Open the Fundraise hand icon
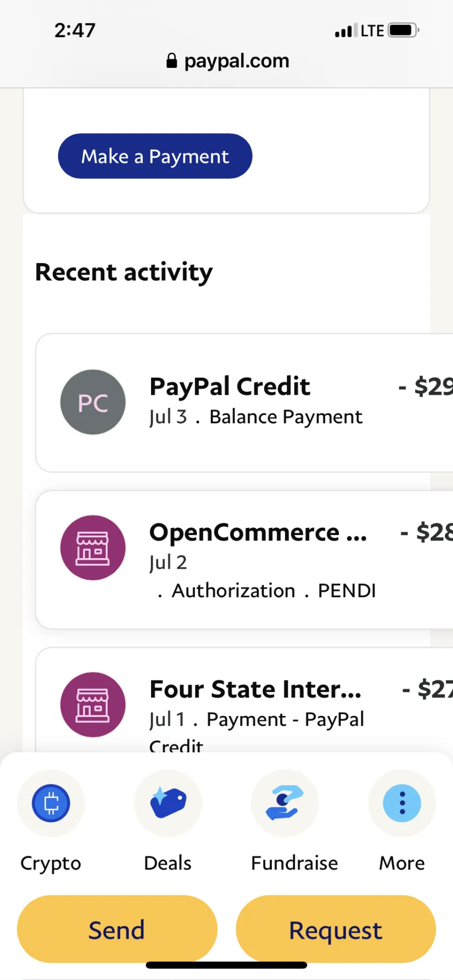The width and height of the screenshot is (453, 980). (x=285, y=803)
